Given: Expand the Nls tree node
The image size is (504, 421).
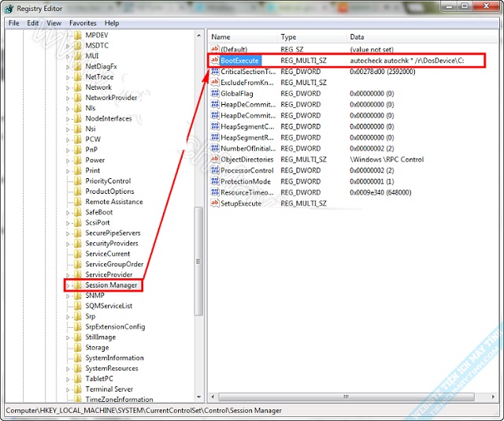Looking at the screenshot, I should click(68, 109).
